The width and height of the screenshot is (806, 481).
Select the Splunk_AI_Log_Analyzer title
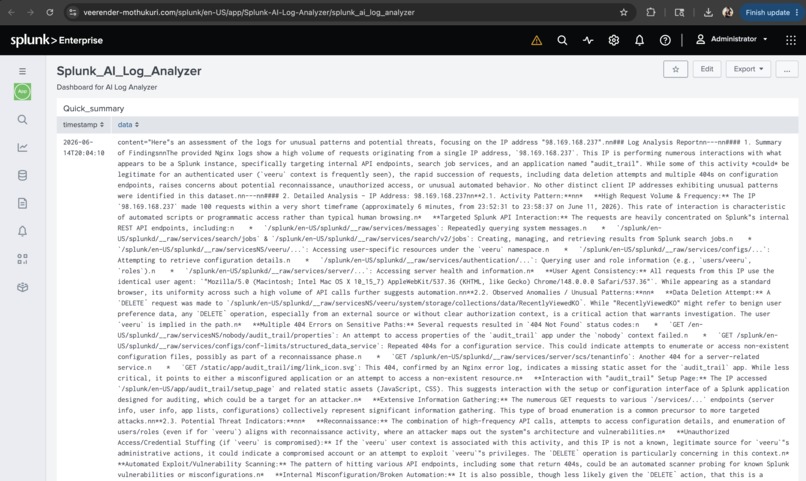tap(129, 71)
